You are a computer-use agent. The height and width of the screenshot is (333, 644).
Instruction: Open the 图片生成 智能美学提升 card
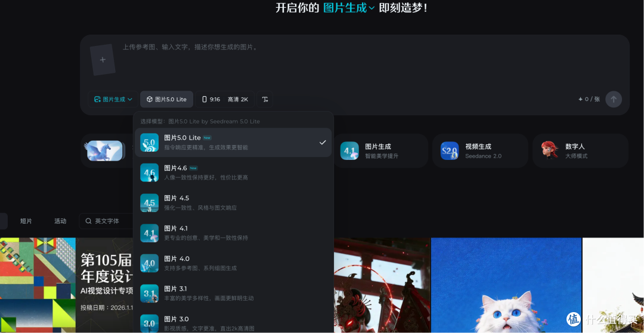tap(380, 150)
